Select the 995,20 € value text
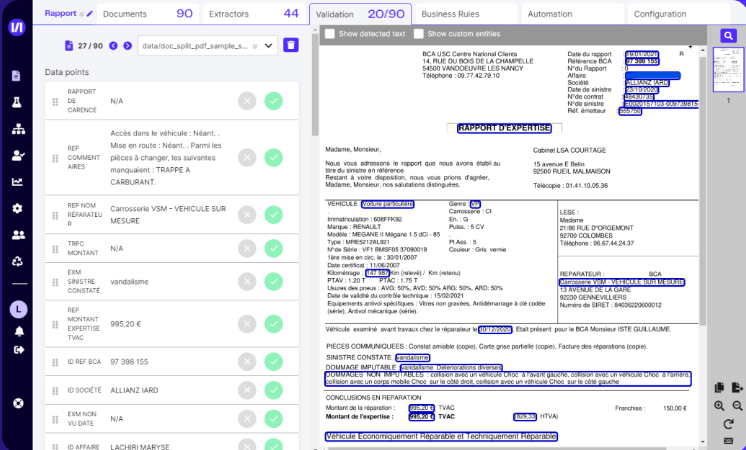746x450 pixels. point(126,324)
